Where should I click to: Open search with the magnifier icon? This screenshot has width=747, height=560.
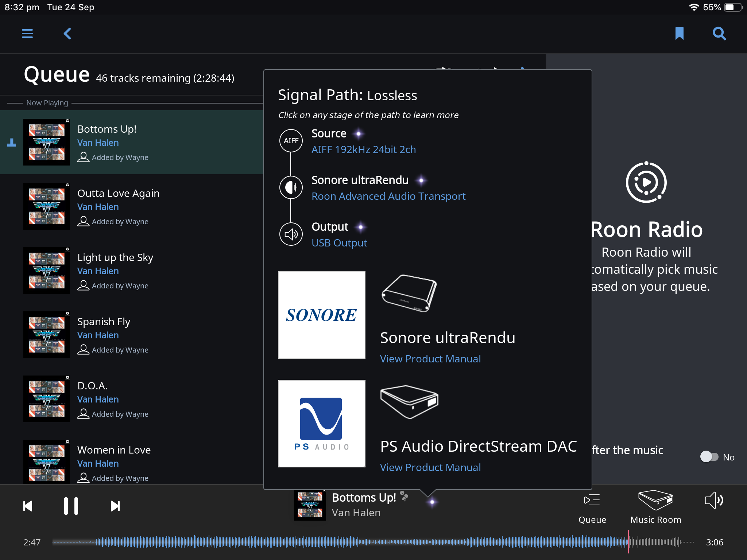click(719, 34)
